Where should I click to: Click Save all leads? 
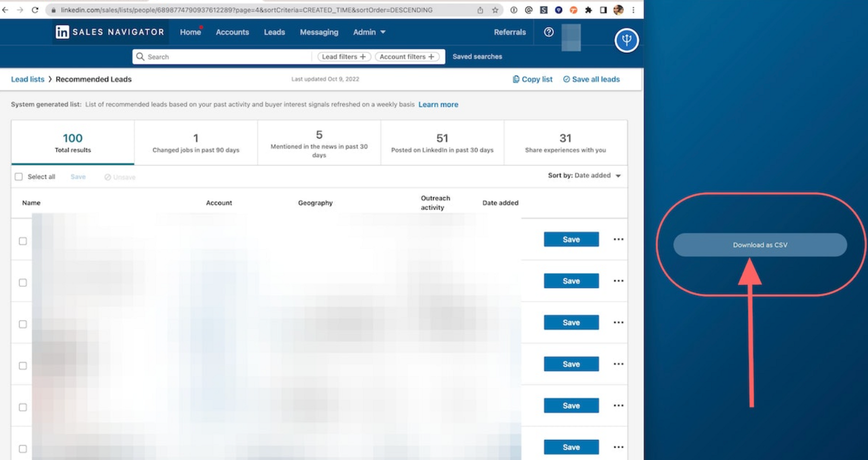point(591,79)
